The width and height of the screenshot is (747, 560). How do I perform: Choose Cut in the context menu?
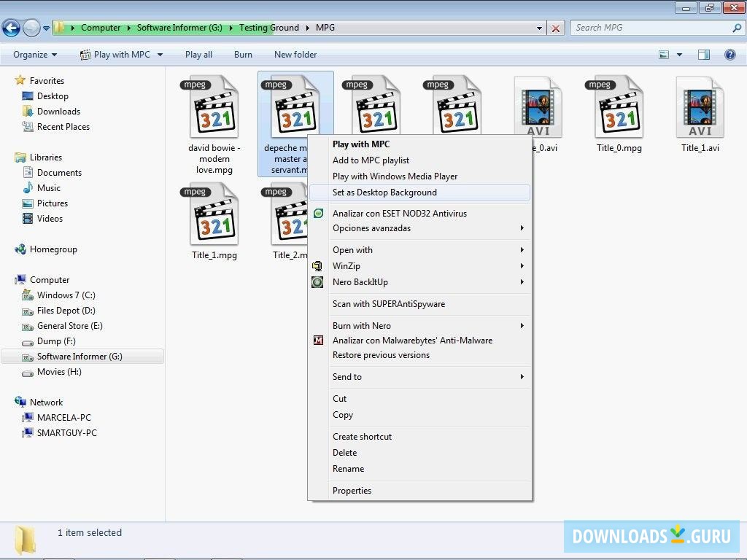[419, 399]
